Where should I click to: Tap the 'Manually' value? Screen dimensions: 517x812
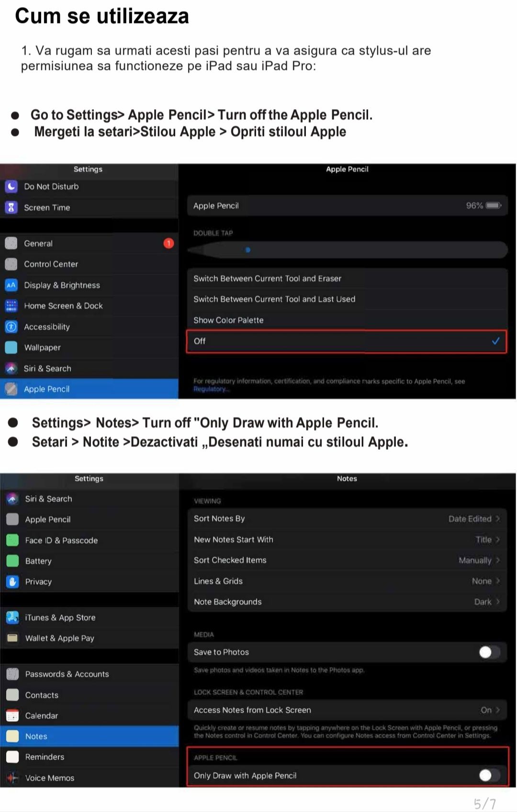[x=475, y=560]
